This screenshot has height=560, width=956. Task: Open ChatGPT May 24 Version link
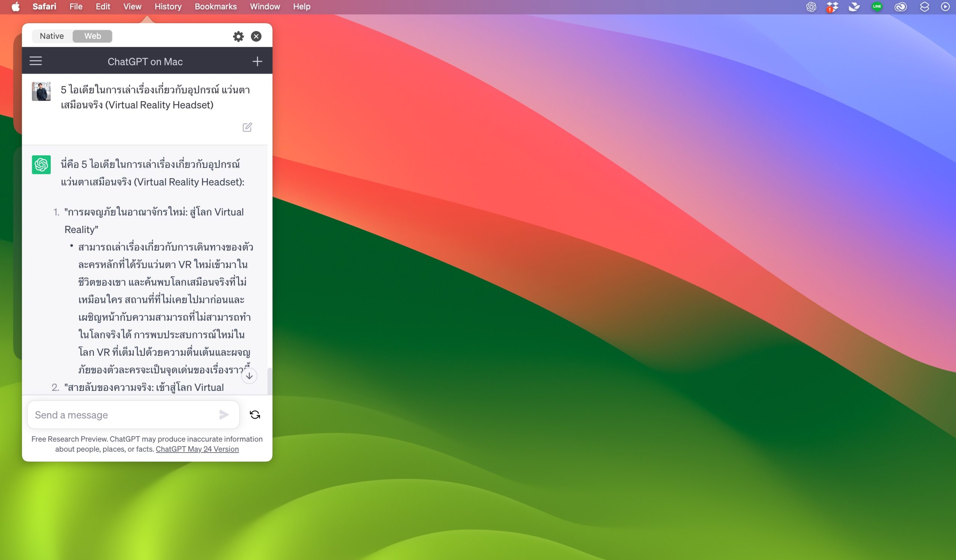(197, 449)
